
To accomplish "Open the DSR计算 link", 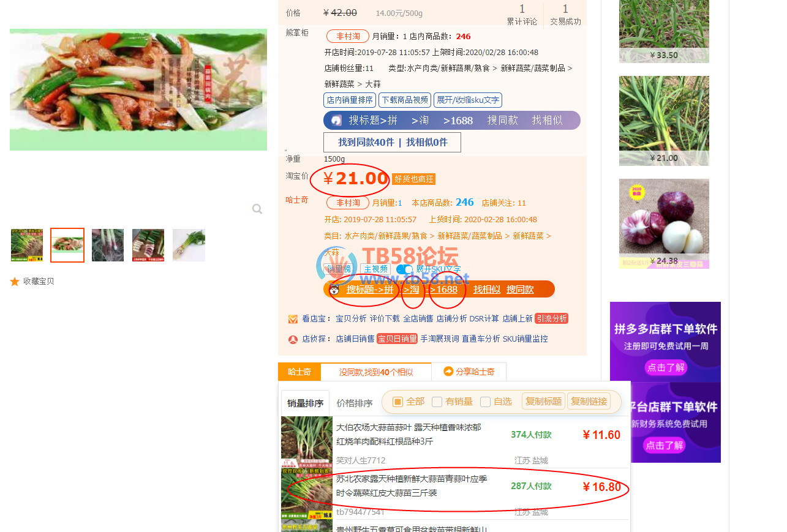I will (484, 319).
